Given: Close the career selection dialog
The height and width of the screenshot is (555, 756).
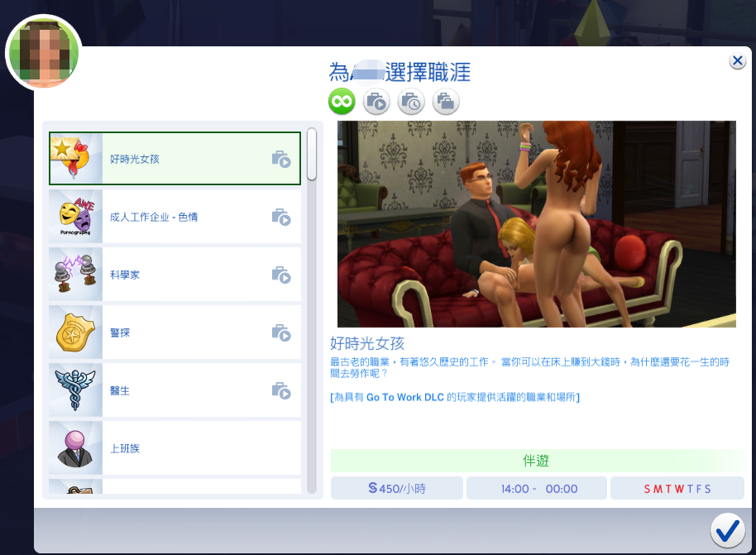Looking at the screenshot, I should coord(737,60).
